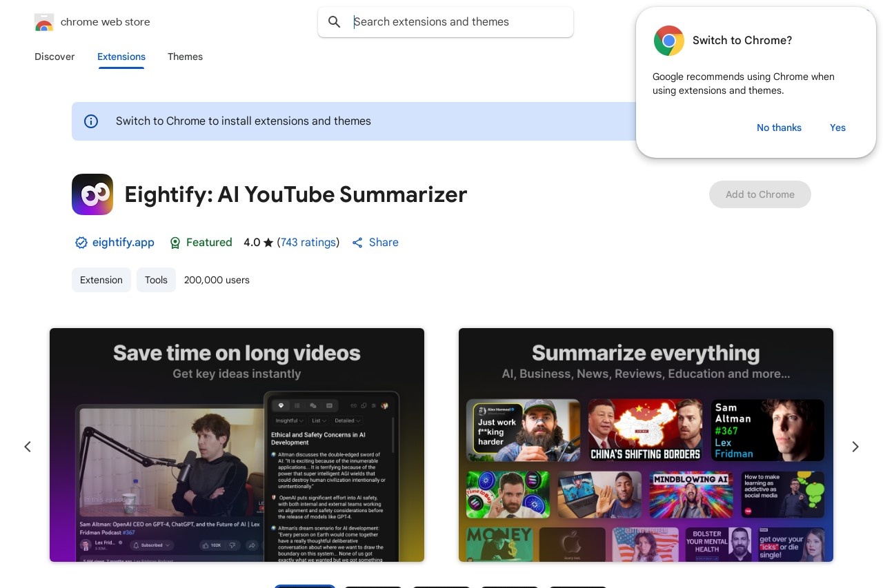Switch to the Themes tab
This screenshot has height=588, width=883.
185,57
